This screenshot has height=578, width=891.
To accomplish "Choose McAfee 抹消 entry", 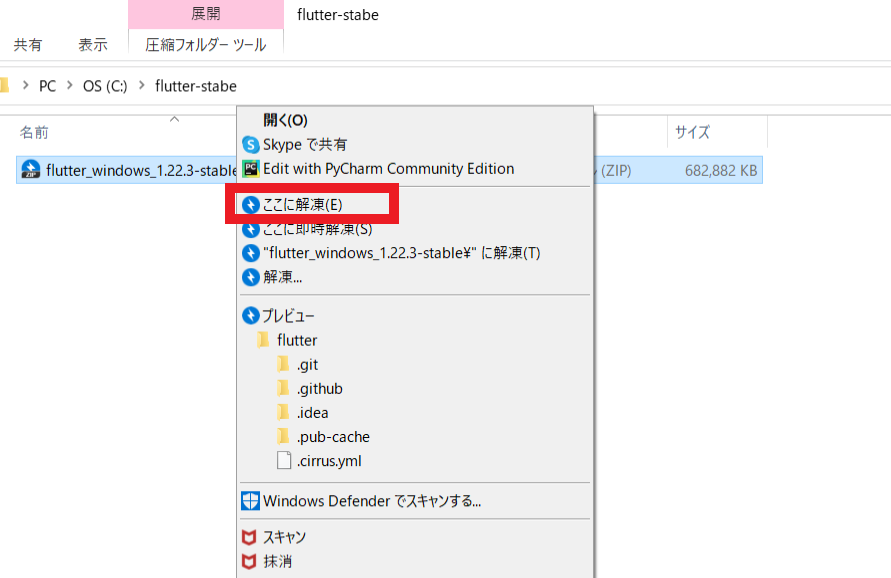I will tap(415, 562).
